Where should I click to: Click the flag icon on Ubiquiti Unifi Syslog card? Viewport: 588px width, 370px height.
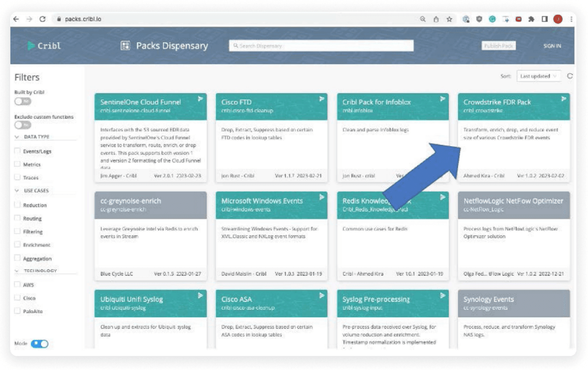click(200, 296)
